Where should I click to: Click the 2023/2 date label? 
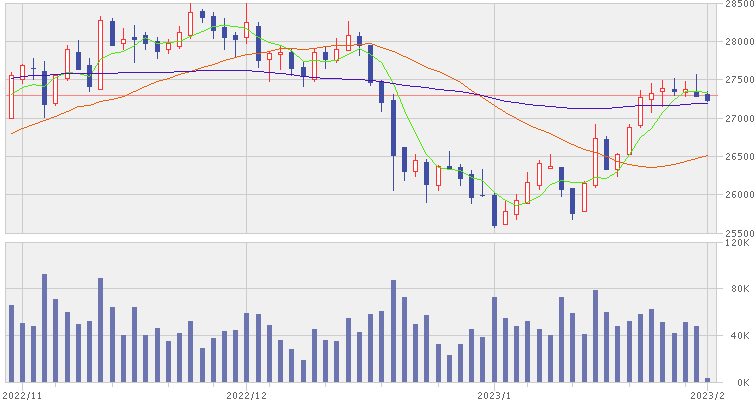pos(707,395)
